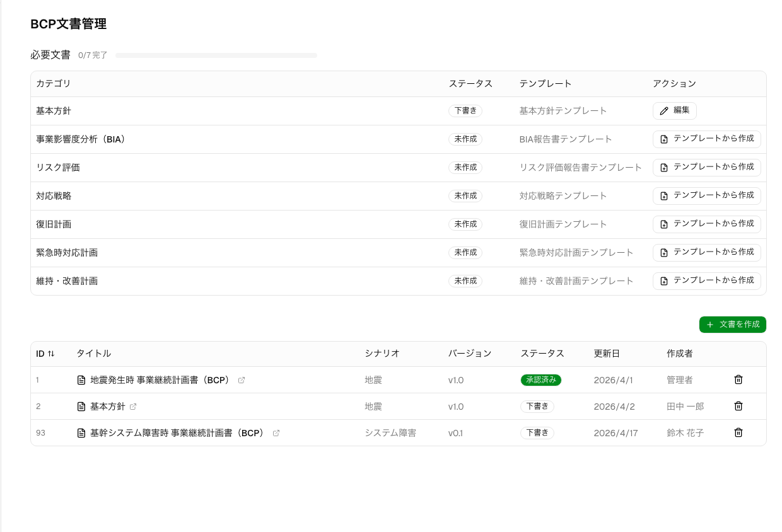The height and width of the screenshot is (532, 782).
Task: Click 未作成 badge in リスク評価 row
Action: [x=465, y=167]
